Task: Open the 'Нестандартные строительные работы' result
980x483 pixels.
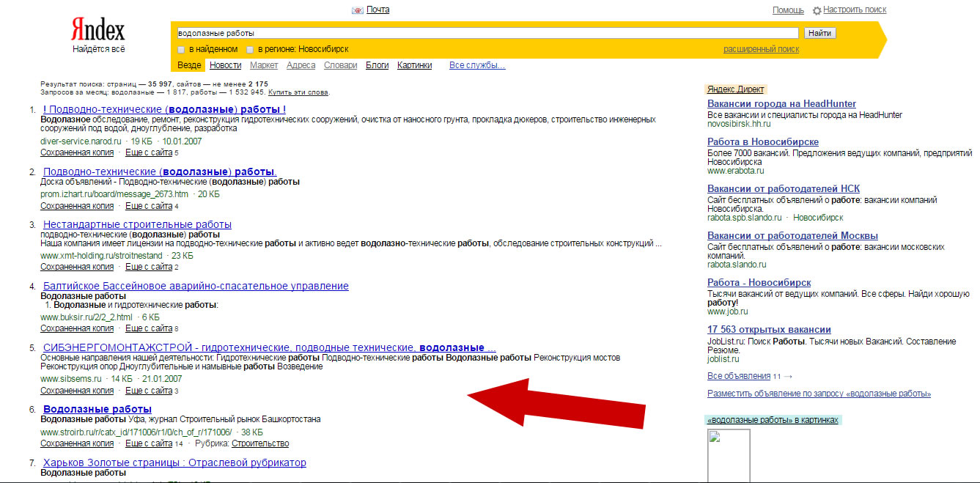Action: pos(137,224)
